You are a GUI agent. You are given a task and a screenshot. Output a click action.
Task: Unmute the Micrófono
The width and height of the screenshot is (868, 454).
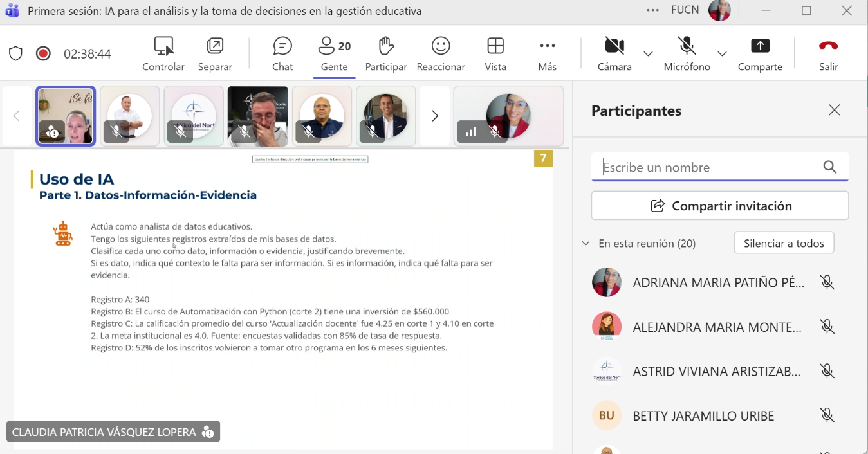click(x=687, y=54)
